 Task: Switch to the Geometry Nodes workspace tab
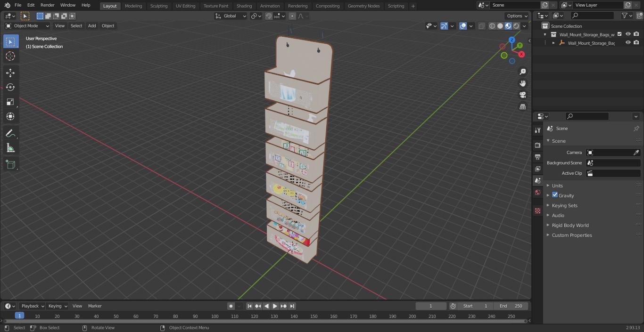coord(363,6)
